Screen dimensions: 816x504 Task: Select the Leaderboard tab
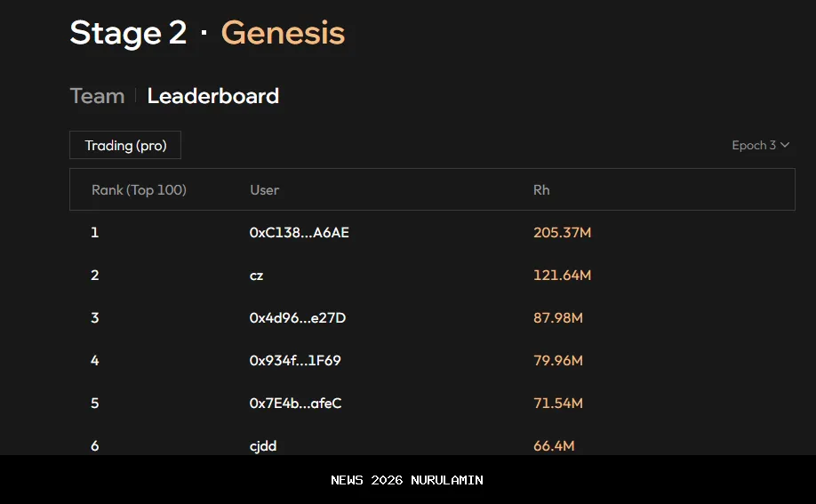(212, 96)
